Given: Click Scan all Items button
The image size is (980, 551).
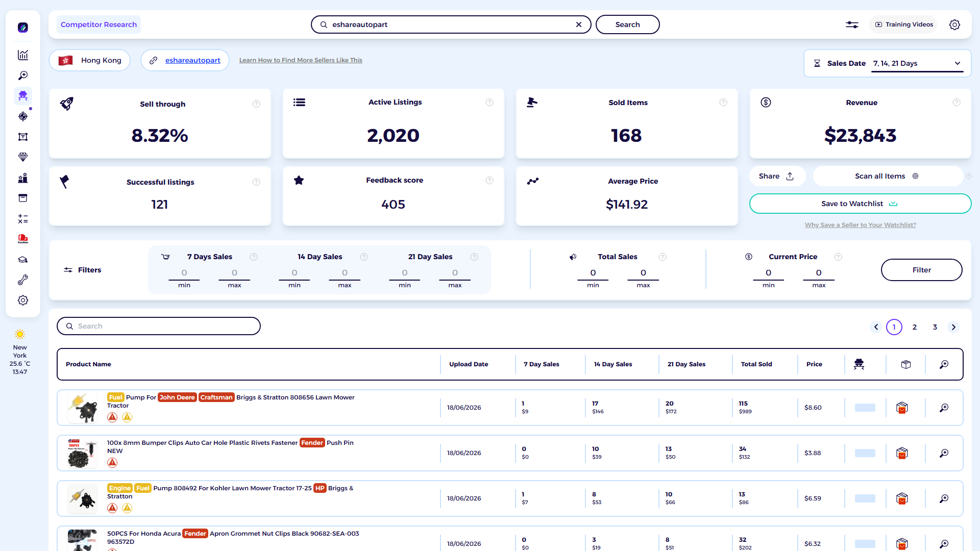Looking at the screenshot, I should [887, 176].
